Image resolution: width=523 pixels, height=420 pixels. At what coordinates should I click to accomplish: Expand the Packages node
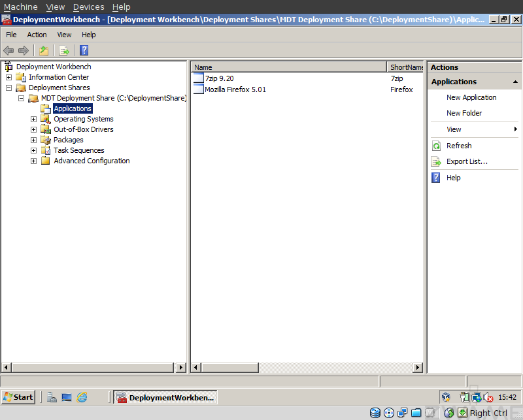point(34,140)
